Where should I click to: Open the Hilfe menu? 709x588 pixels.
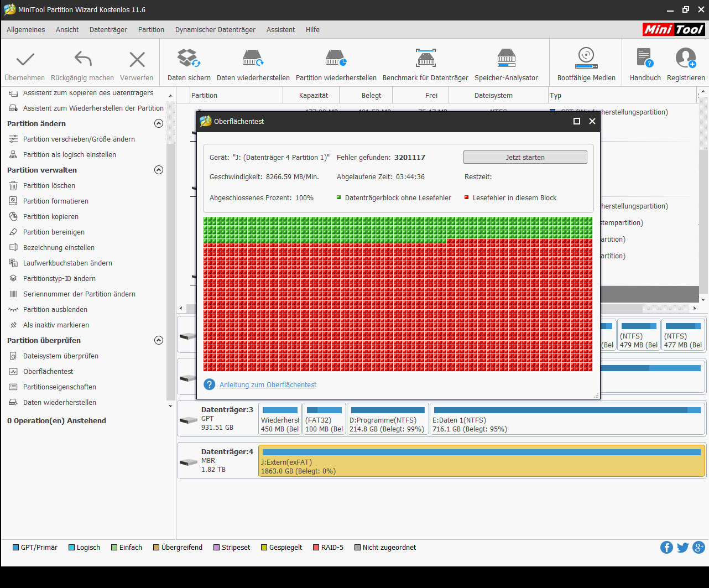click(x=312, y=30)
